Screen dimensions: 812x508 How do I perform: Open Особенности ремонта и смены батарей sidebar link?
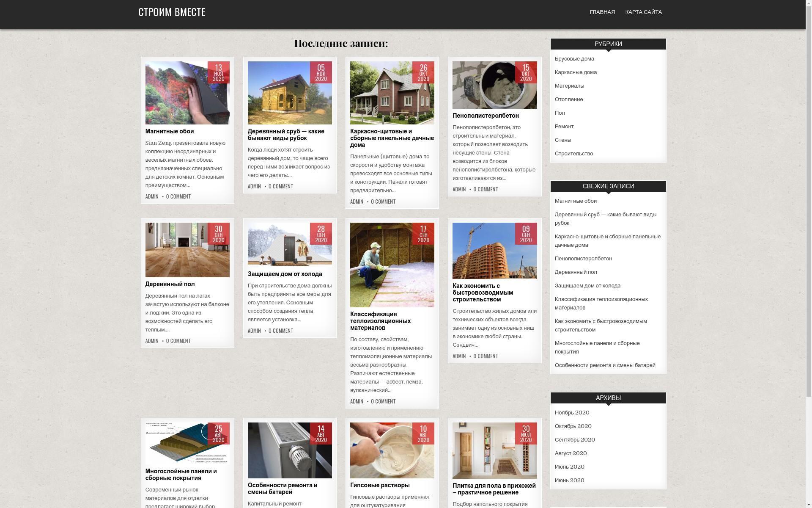click(x=605, y=365)
